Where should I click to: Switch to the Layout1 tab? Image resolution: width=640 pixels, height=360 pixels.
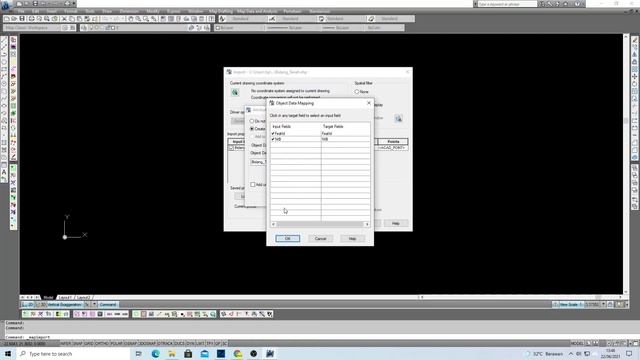65,298
